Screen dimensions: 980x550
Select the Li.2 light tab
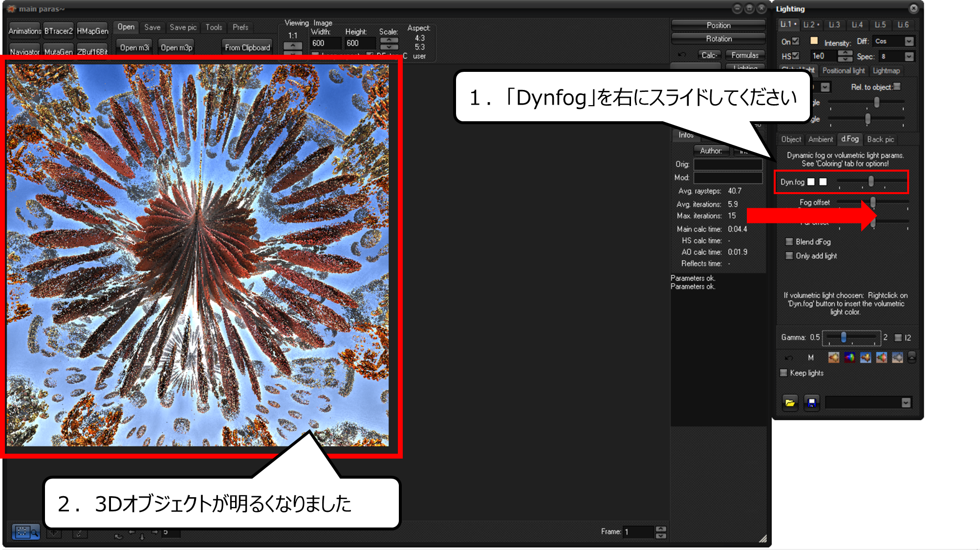pos(811,24)
